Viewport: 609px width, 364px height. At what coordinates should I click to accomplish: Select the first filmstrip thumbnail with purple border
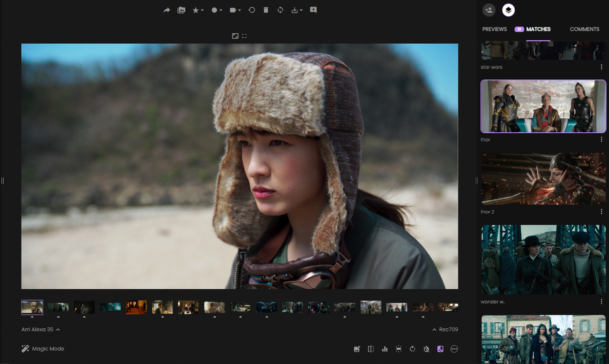coord(32,307)
